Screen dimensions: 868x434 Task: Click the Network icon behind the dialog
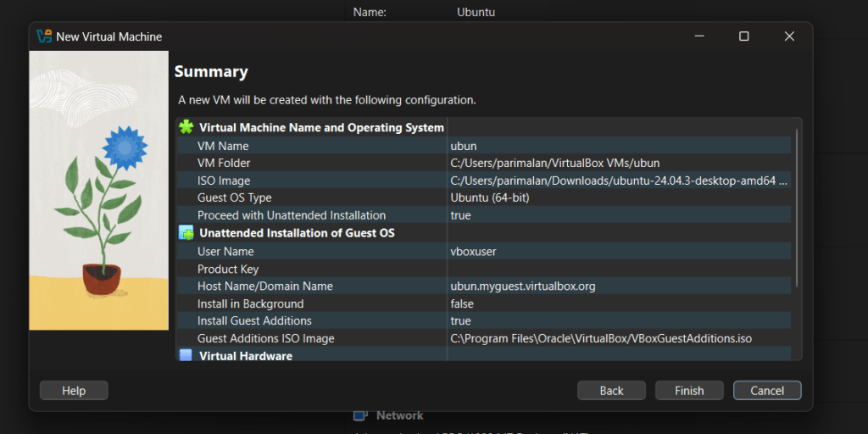tap(361, 415)
